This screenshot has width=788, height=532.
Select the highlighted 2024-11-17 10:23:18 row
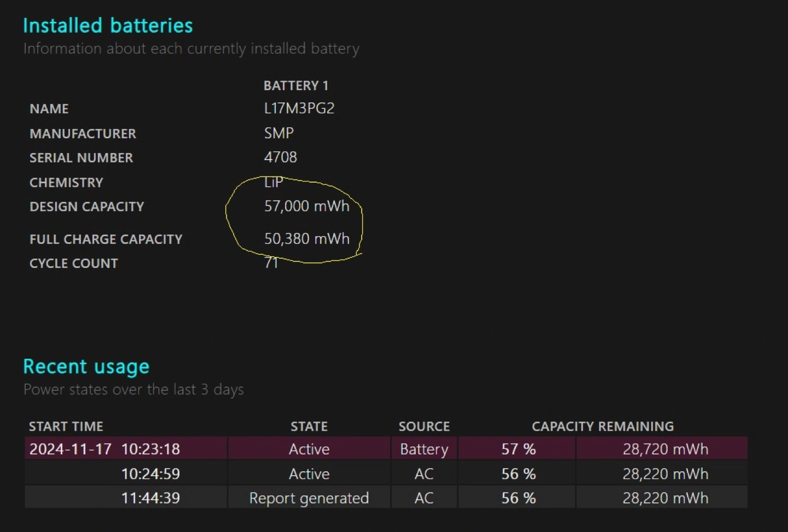click(x=105, y=449)
